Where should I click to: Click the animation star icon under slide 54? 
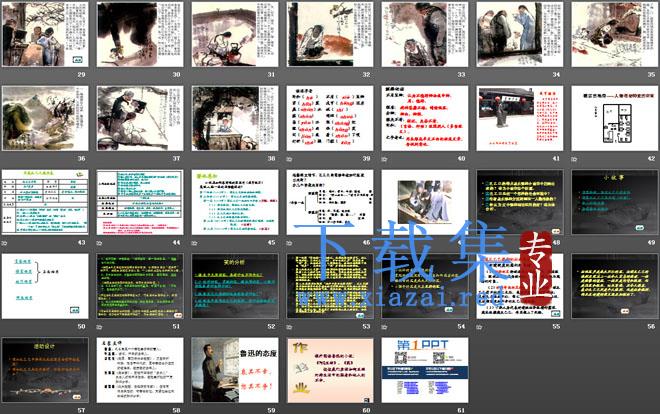[x=384, y=327]
